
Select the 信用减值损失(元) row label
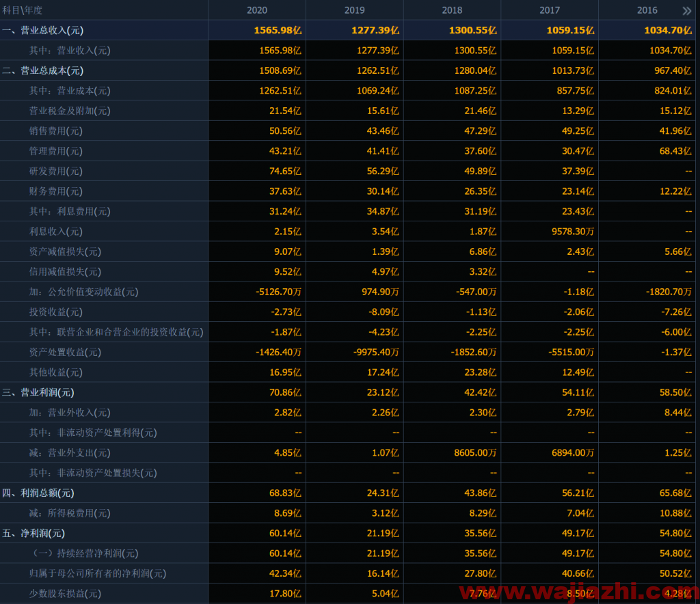click(x=65, y=272)
